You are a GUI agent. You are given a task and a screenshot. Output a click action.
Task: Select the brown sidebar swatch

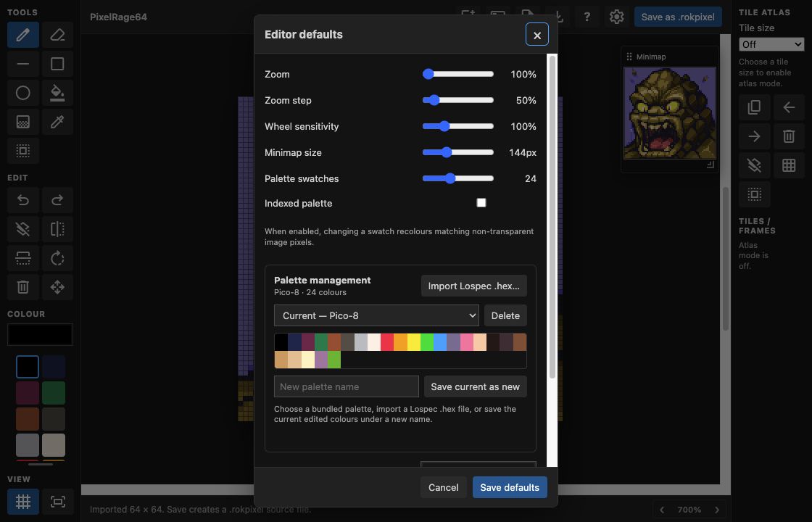coord(28,419)
